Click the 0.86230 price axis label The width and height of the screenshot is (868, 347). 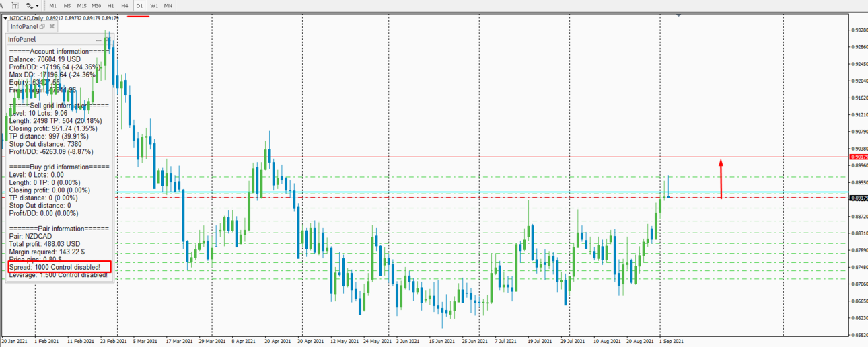pos(859,317)
